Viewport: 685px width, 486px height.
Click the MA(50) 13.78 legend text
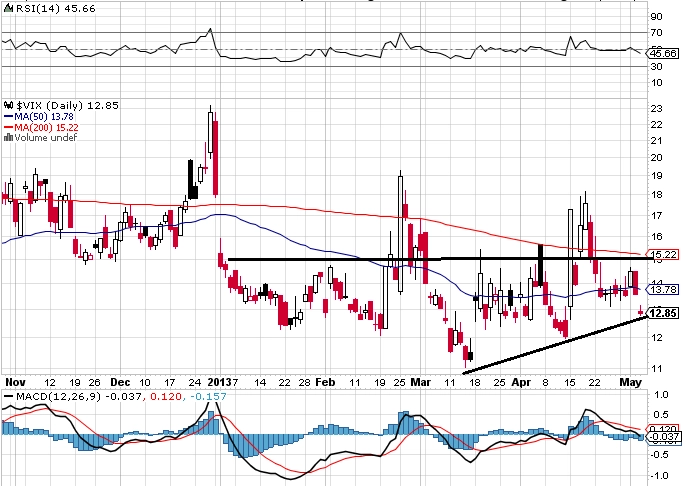44,117
